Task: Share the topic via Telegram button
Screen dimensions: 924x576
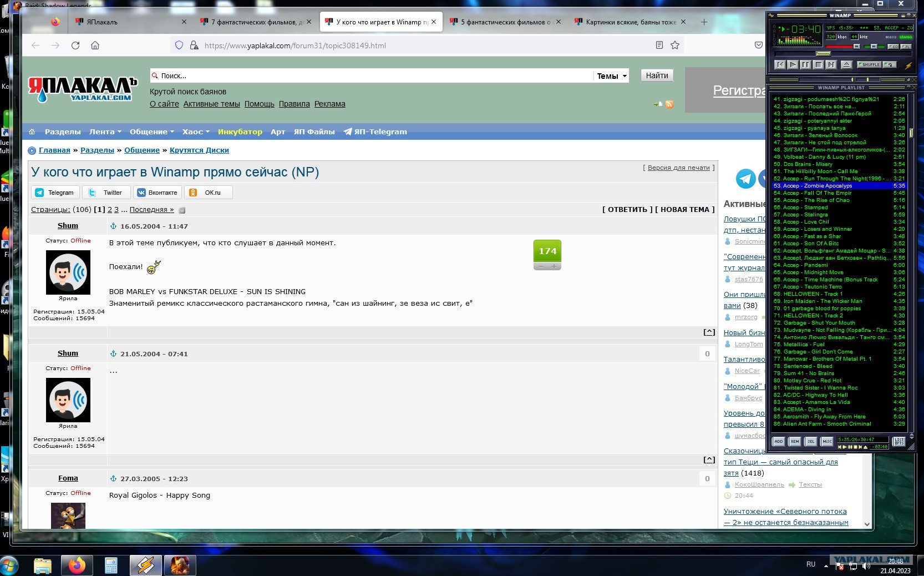Action: [x=55, y=193]
